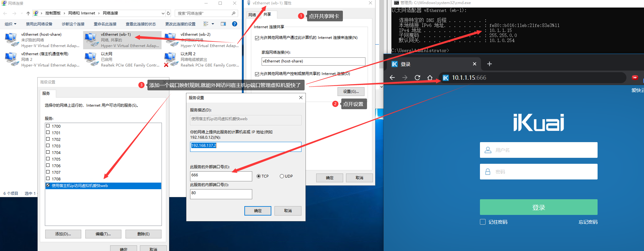644x251 pixels.
Task: Click the browser forward arrow
Action: coord(405,77)
